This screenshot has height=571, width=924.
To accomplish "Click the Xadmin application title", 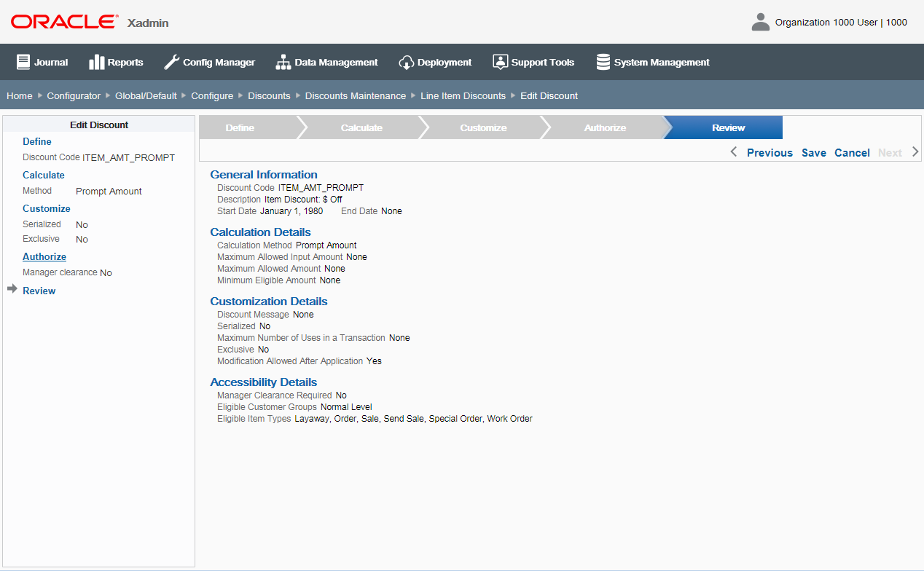I will [148, 23].
